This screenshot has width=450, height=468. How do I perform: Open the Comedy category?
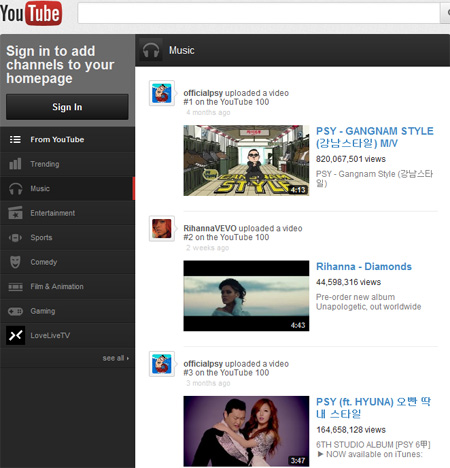pos(44,262)
